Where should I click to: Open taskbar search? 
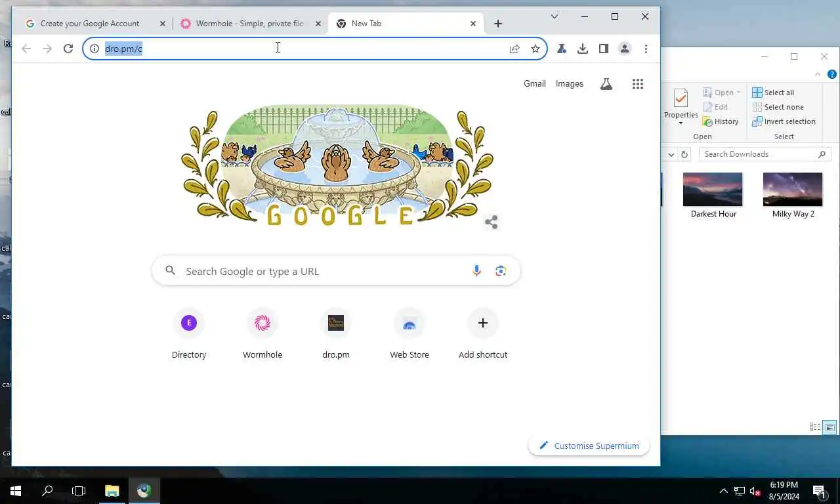point(47,491)
